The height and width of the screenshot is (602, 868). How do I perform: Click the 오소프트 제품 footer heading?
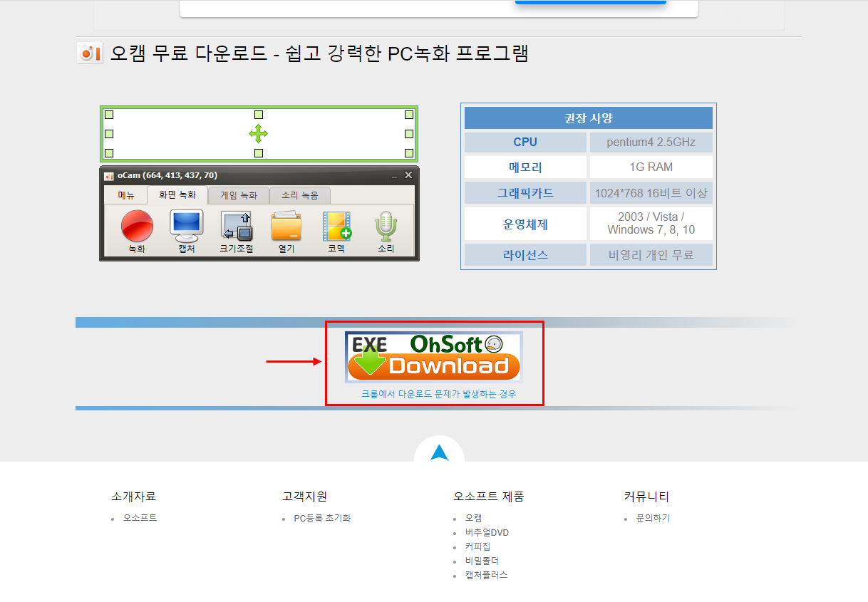[x=489, y=497]
